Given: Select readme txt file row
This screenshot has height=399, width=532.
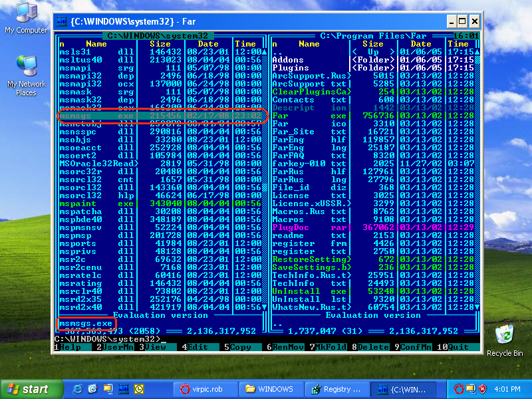Looking at the screenshot, I should 373,235.
